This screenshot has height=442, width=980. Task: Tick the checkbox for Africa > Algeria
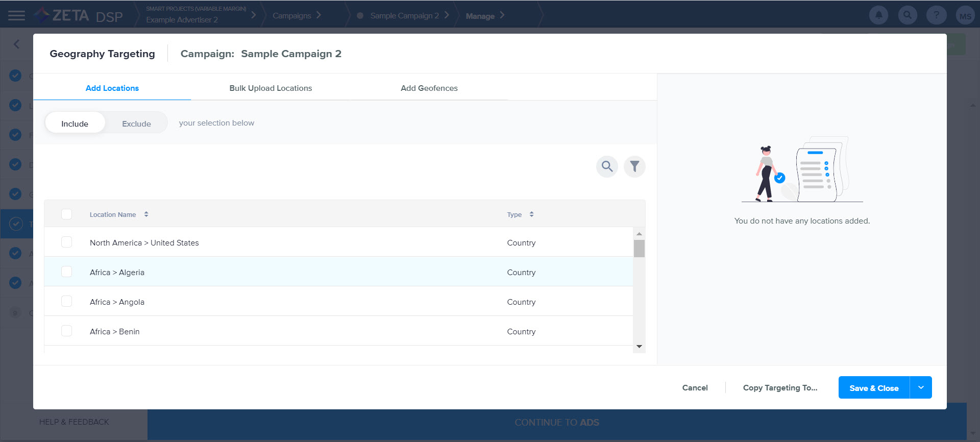[67, 272]
